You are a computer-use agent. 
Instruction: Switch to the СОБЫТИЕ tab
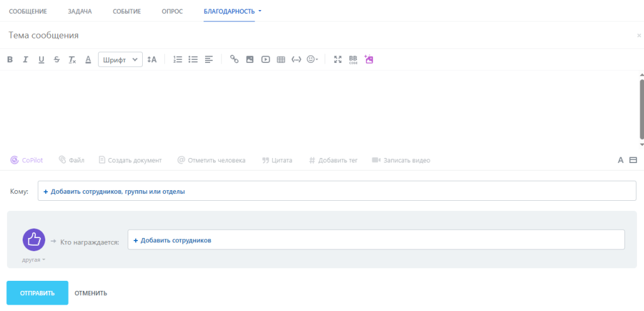point(127,11)
